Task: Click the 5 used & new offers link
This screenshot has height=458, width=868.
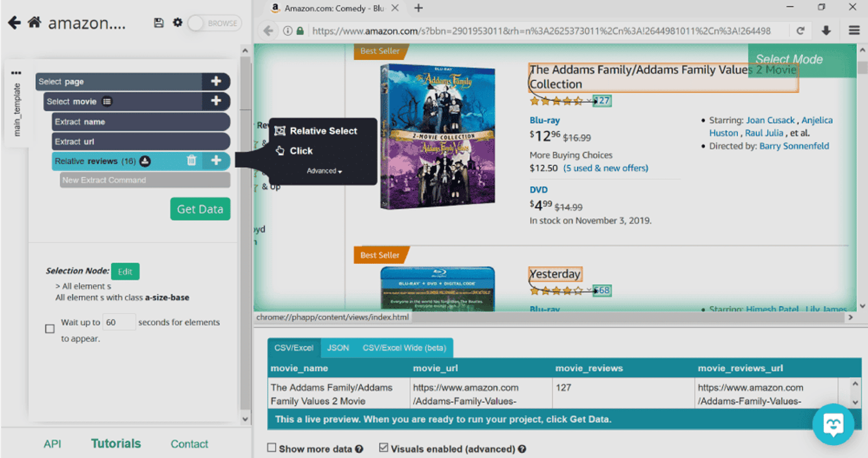Action: [606, 168]
